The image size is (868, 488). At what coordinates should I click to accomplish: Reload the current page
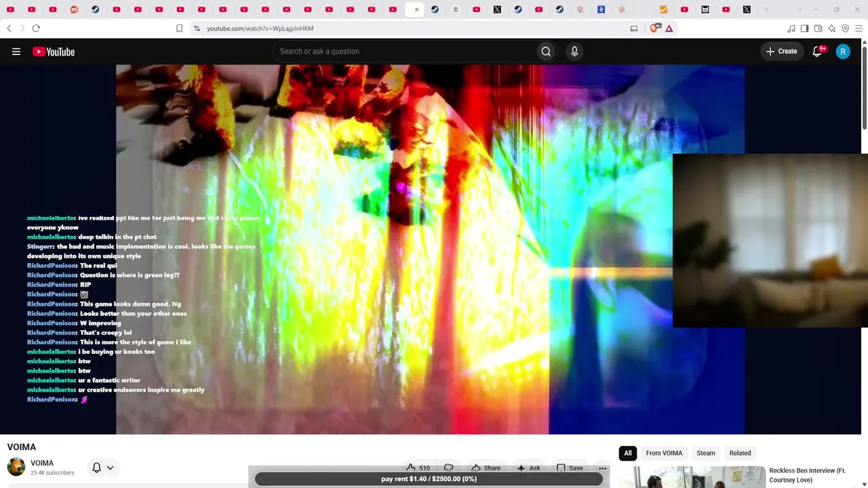[x=36, y=28]
